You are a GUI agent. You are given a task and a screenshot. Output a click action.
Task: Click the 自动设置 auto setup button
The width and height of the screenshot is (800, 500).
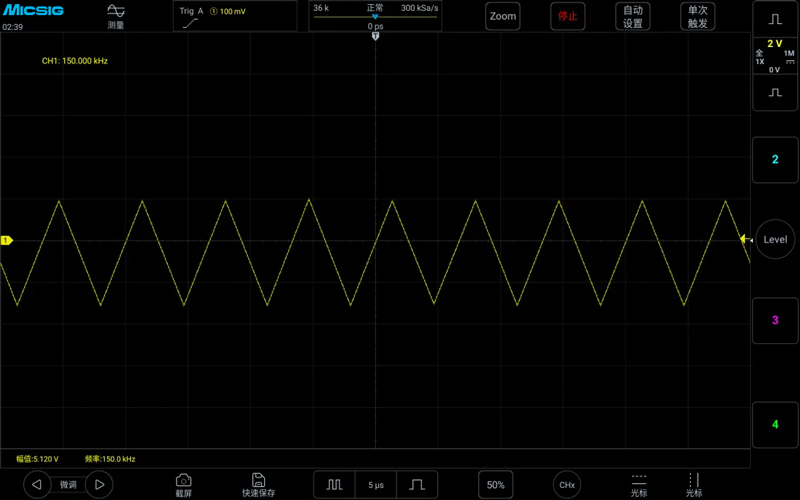(633, 16)
